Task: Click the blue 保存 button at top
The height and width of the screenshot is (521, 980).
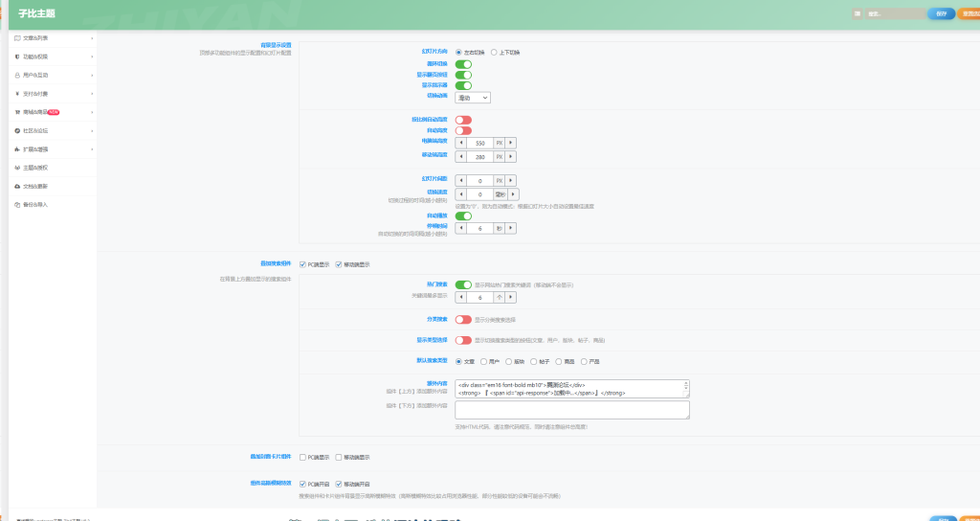Action: click(x=941, y=13)
